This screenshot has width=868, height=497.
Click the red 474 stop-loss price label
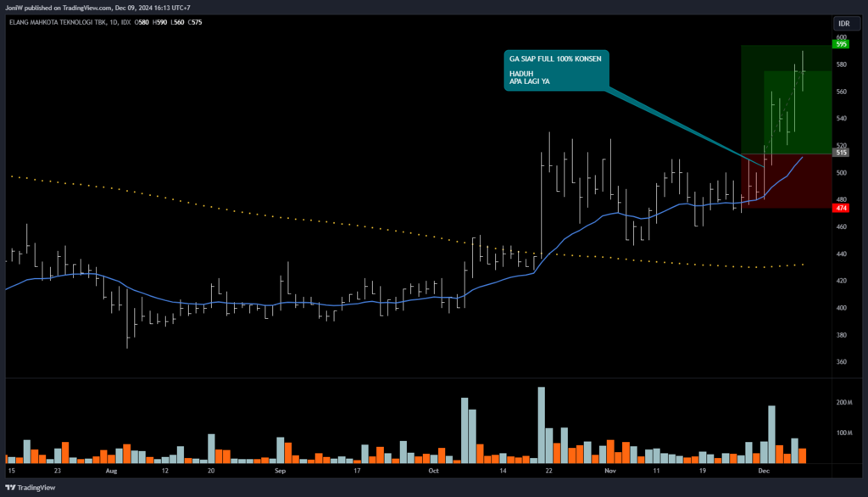(841, 208)
